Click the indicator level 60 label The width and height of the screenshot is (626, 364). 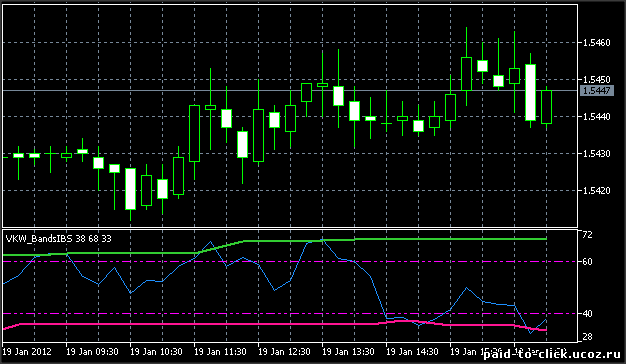[x=587, y=262]
